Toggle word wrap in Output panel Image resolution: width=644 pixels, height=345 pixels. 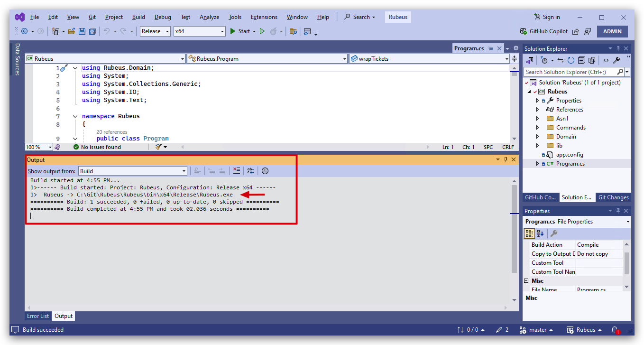tap(251, 171)
